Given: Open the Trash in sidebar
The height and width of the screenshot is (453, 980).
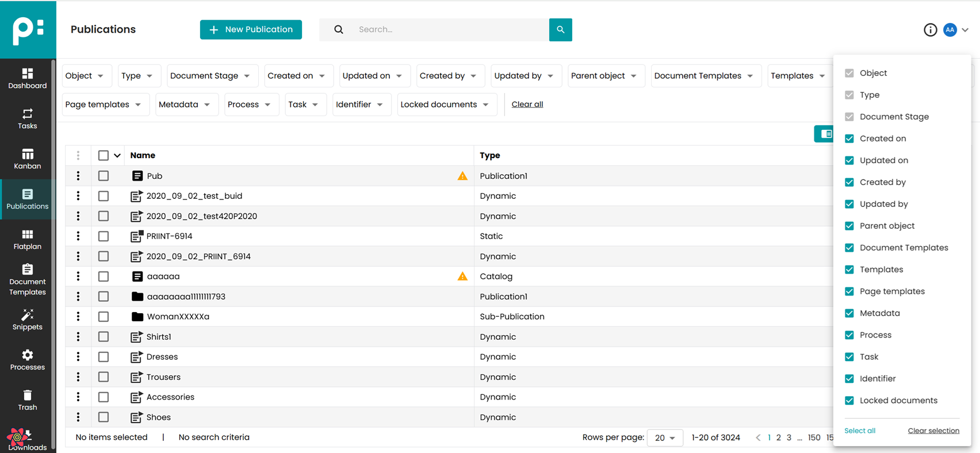Looking at the screenshot, I should click(x=28, y=400).
